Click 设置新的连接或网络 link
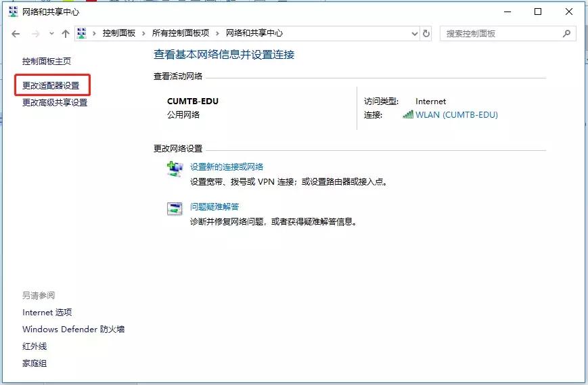The width and height of the screenshot is (588, 385). pyautogui.click(x=227, y=167)
